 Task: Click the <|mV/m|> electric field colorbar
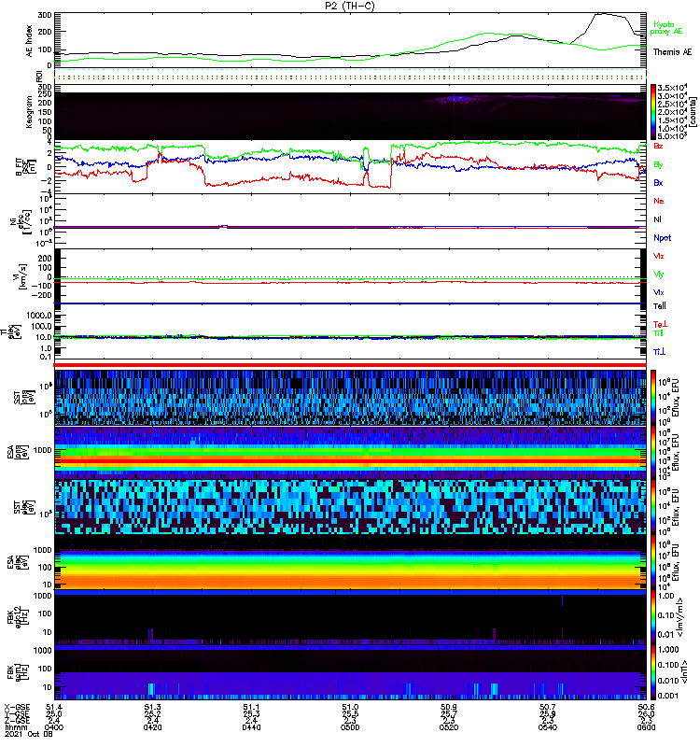(x=653, y=617)
